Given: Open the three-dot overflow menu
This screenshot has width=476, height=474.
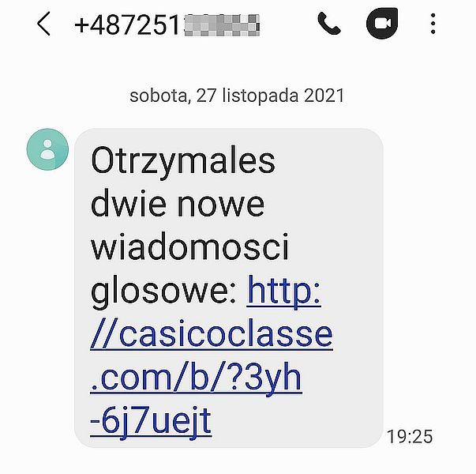Looking at the screenshot, I should coord(433,24).
